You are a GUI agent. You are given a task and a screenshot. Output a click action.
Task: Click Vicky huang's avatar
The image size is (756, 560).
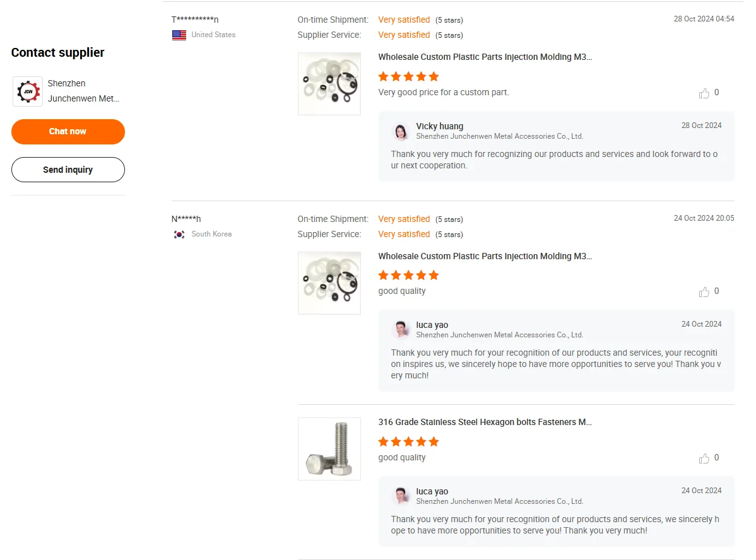click(401, 131)
